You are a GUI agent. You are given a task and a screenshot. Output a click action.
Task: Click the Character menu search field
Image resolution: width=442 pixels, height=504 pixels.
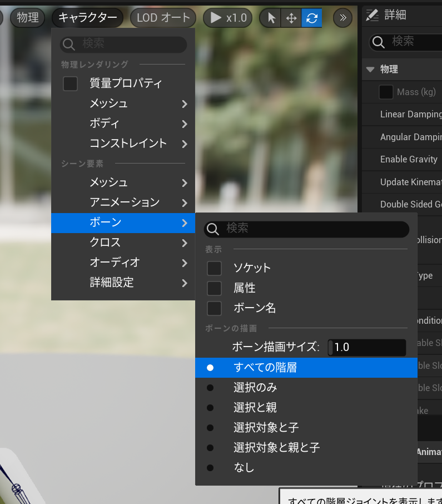(123, 45)
